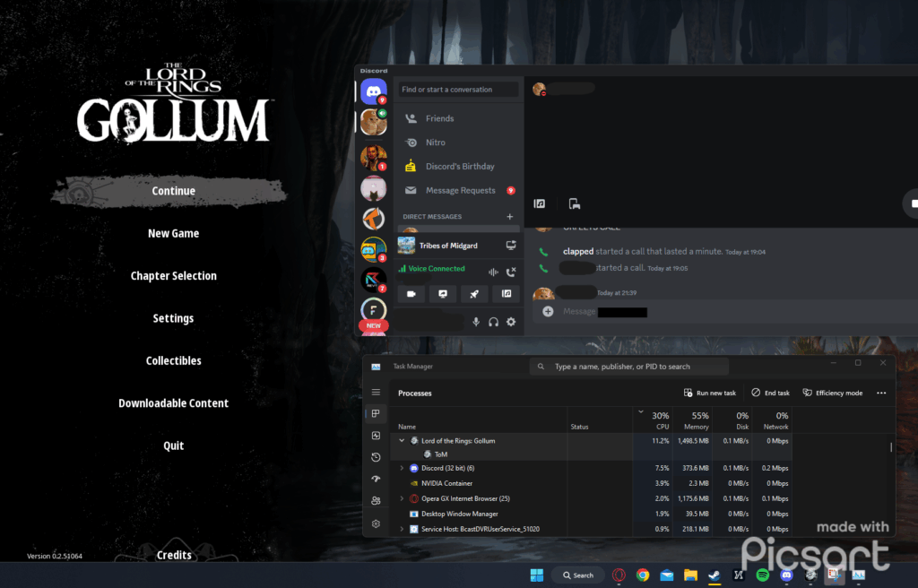The image size is (918, 588).
Task: Launch a Discord activity with rocket icon
Action: 474,294
